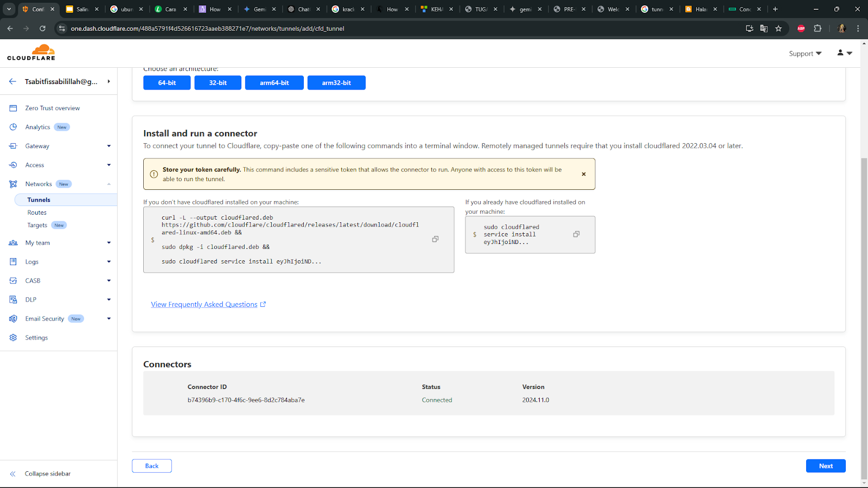Screen dimensions: 868x488
Task: Expand the Gateway menu
Action: click(x=108, y=146)
